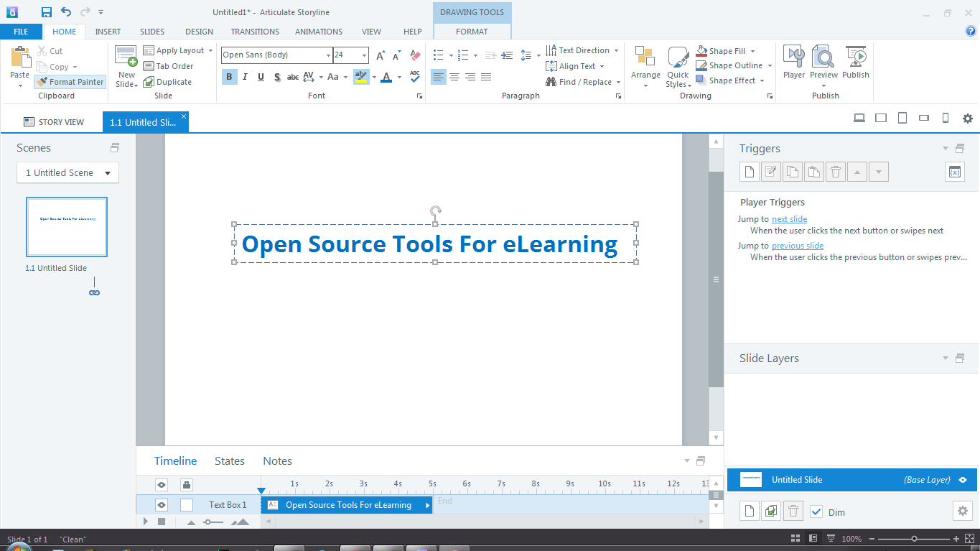Switch to the INSERT ribbon tab

[x=108, y=32]
